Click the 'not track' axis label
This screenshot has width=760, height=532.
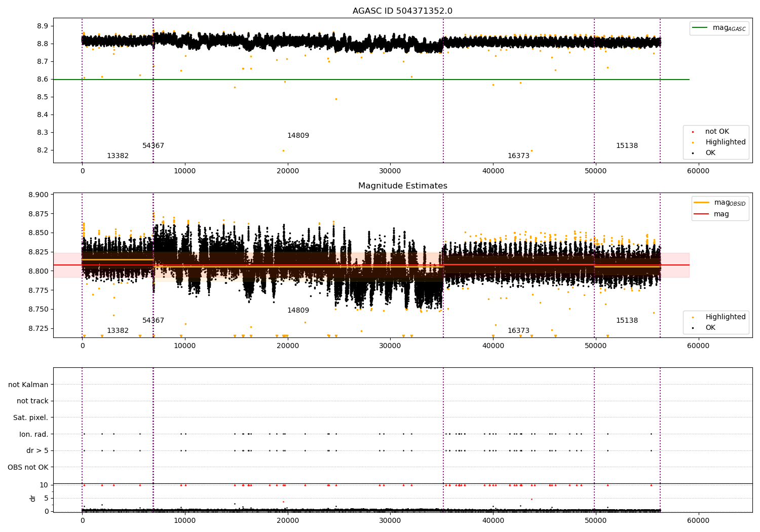(32, 401)
